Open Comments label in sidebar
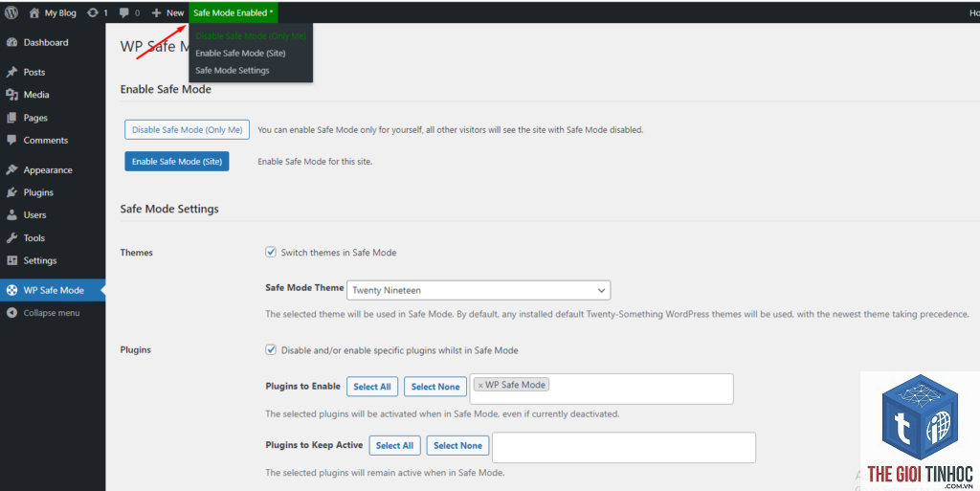The image size is (980, 491). click(x=46, y=140)
